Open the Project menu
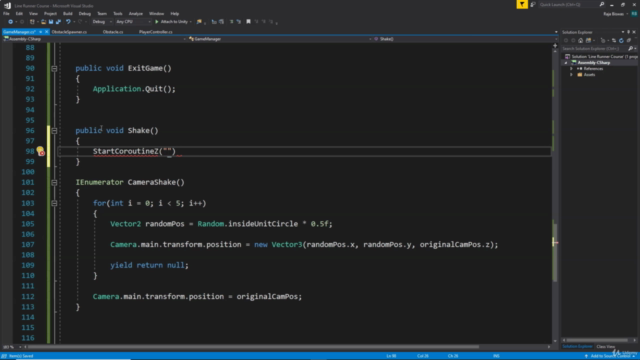 pos(50,13)
